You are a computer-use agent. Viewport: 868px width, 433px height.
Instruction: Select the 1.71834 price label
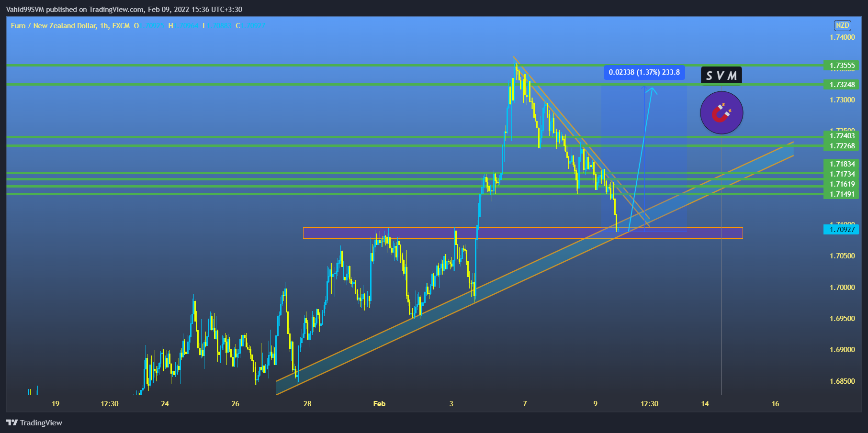(x=841, y=164)
